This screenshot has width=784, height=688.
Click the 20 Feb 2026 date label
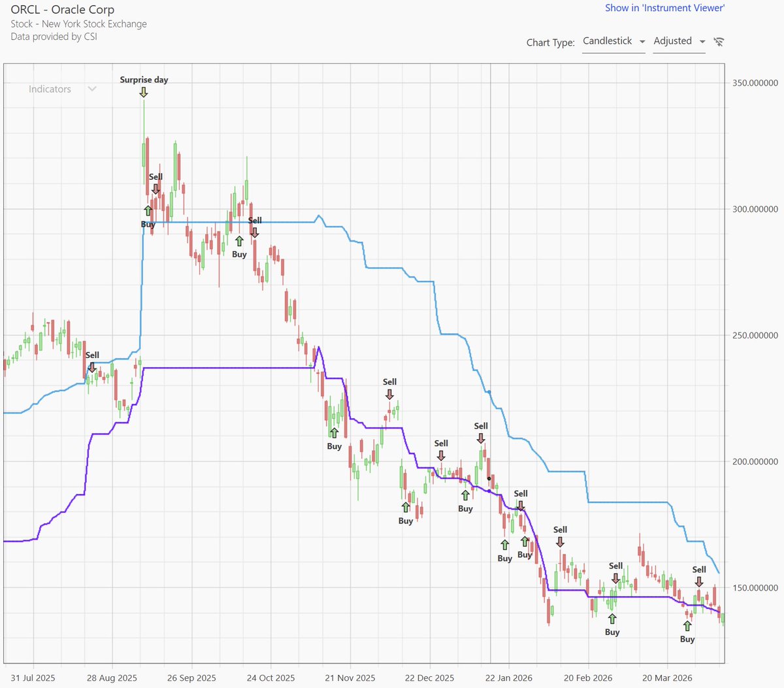[588, 678]
